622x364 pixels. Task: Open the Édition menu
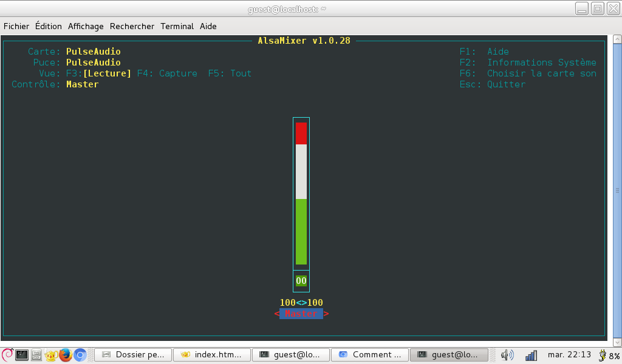click(49, 26)
